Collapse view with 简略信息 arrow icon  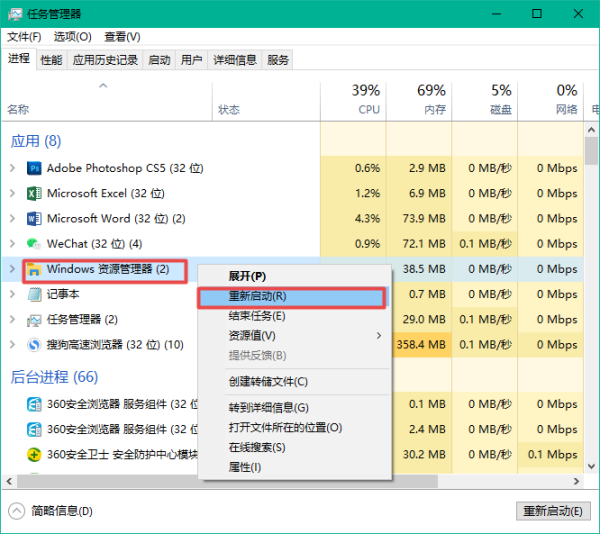tap(16, 511)
